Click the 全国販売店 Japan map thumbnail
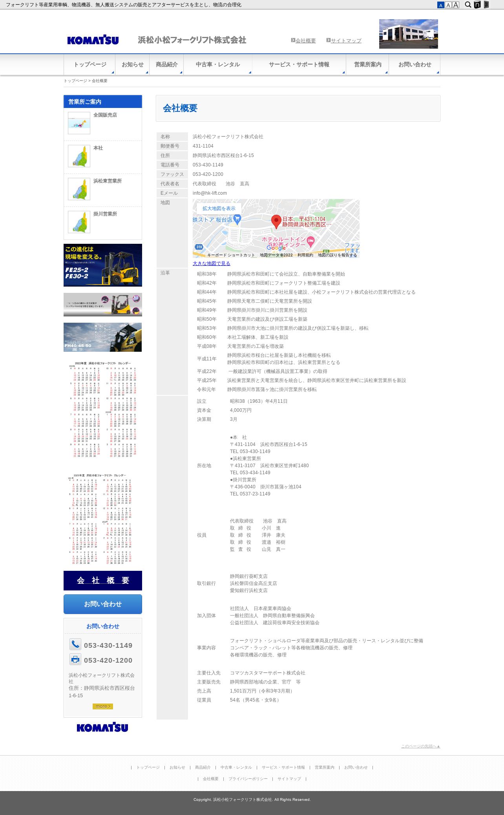The image size is (504, 815). click(79, 123)
